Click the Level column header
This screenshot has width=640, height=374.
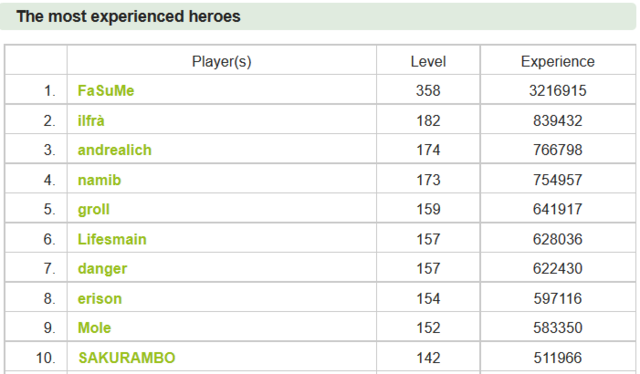pos(428,62)
